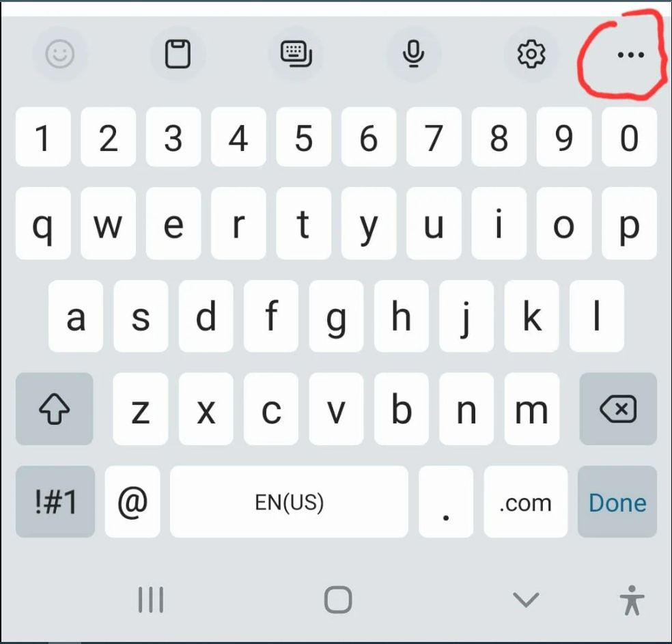Switch to symbols with !#1 key
Image resolution: width=672 pixels, height=644 pixels.
55,502
